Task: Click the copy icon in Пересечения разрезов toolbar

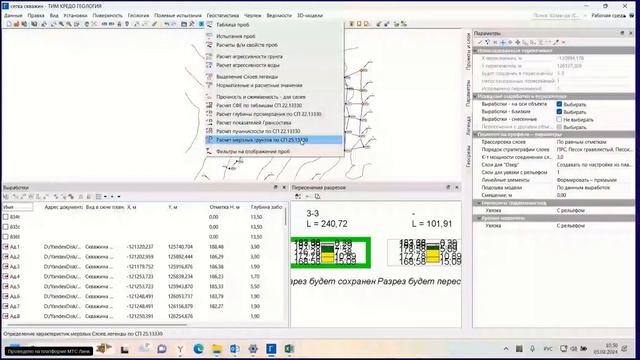Action: point(317,197)
